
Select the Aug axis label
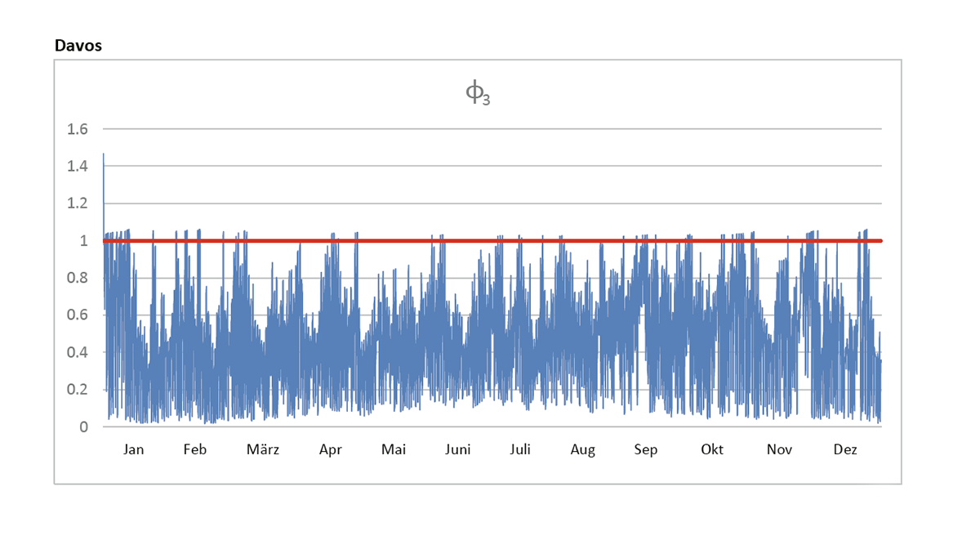[x=583, y=449]
